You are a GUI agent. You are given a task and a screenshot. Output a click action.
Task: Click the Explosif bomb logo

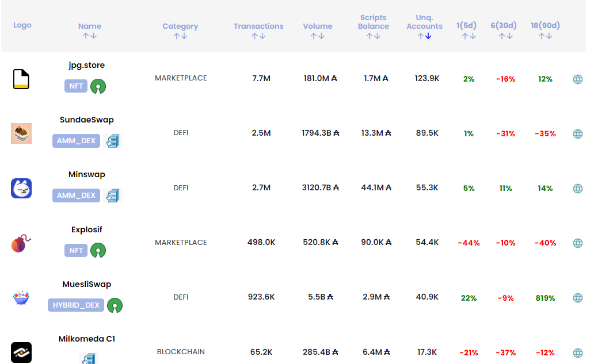pos(21,243)
